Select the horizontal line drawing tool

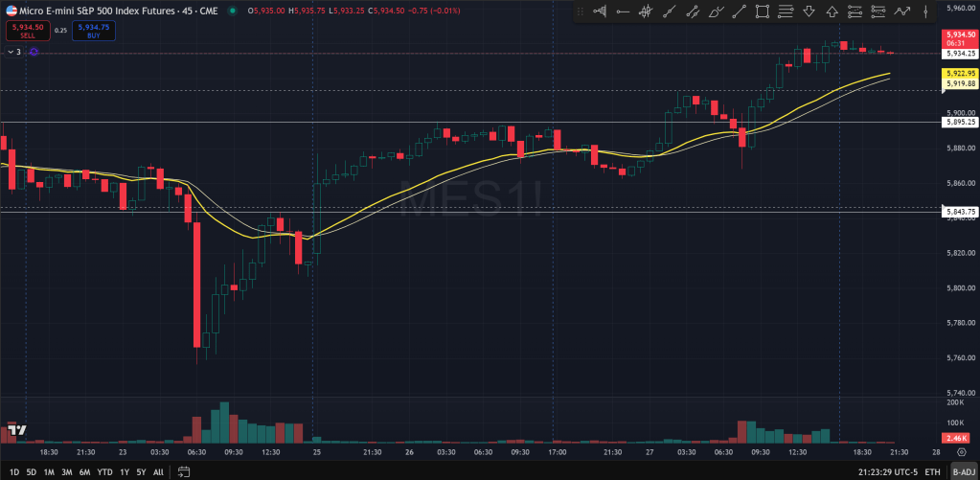click(x=623, y=11)
